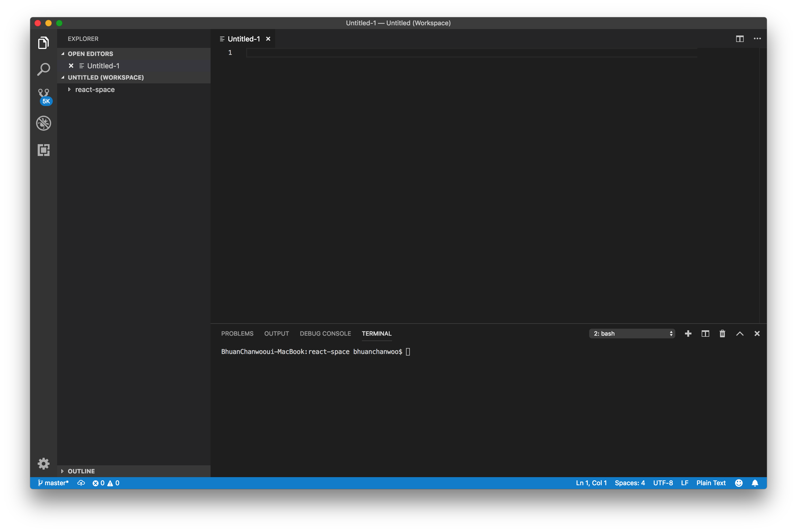
Task: Switch to the DEBUG CONSOLE tab
Action: [325, 334]
